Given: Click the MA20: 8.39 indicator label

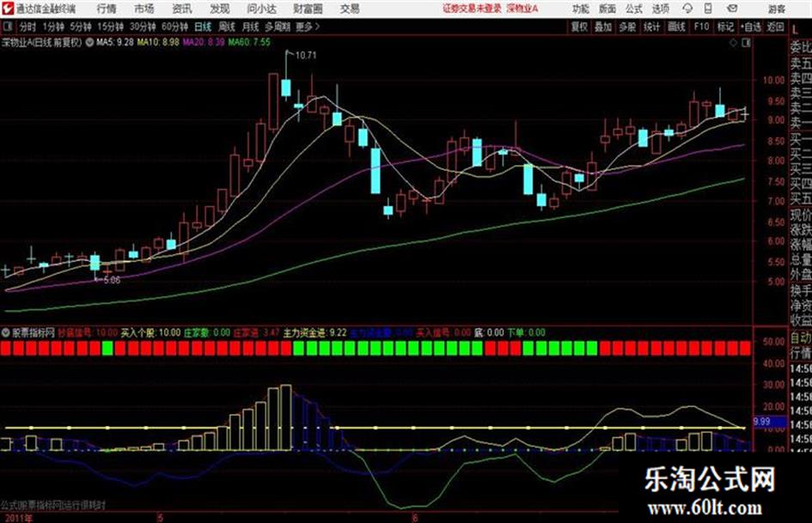Looking at the screenshot, I should point(204,42).
